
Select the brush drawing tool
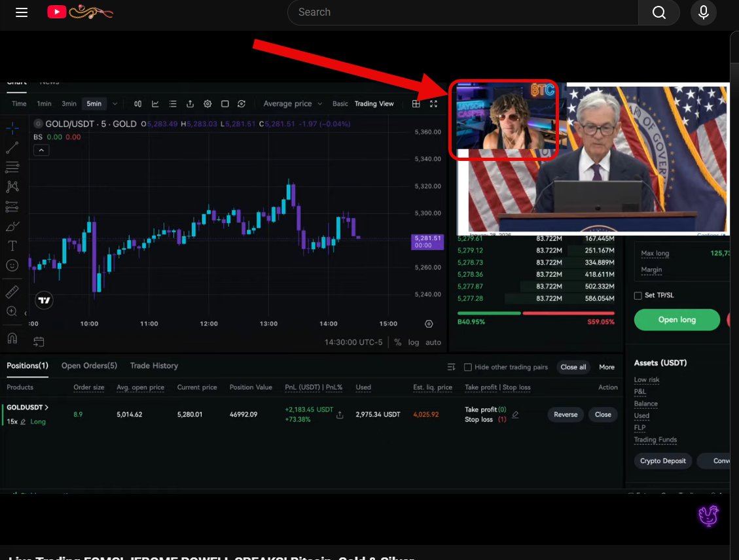point(12,226)
